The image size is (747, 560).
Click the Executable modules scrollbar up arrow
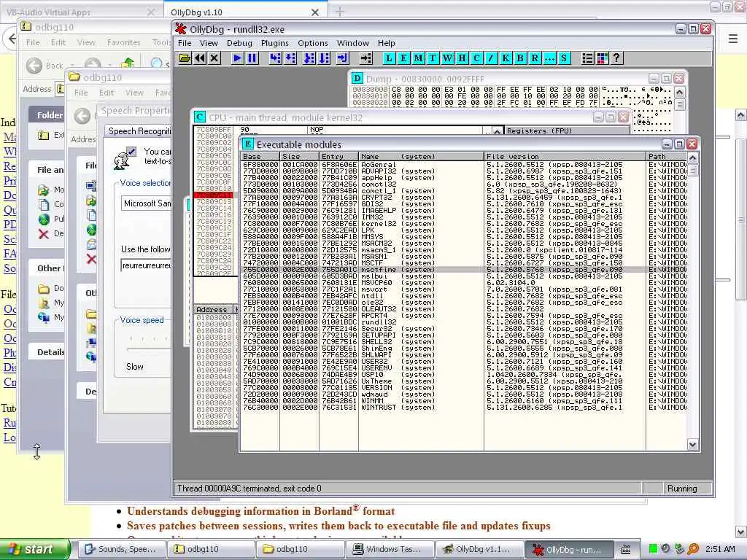[693, 157]
